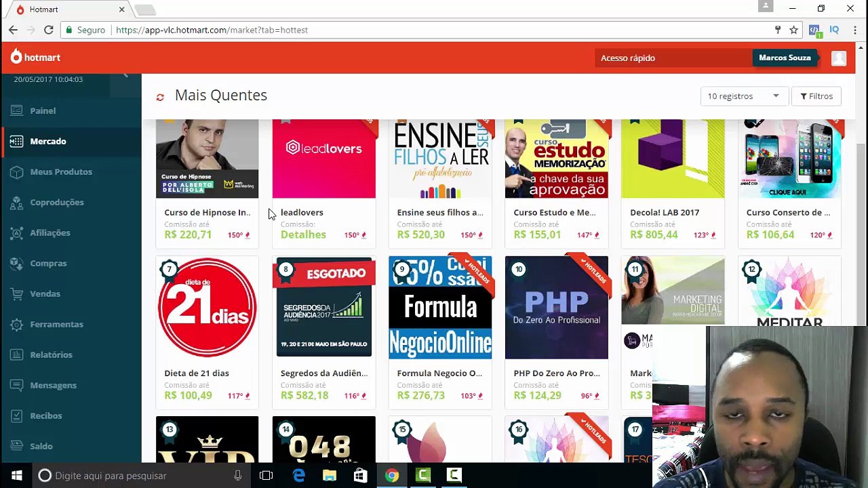Screen dimensions: 868x488
Task: Click the Recibos receipt icon
Action: pos(17,415)
